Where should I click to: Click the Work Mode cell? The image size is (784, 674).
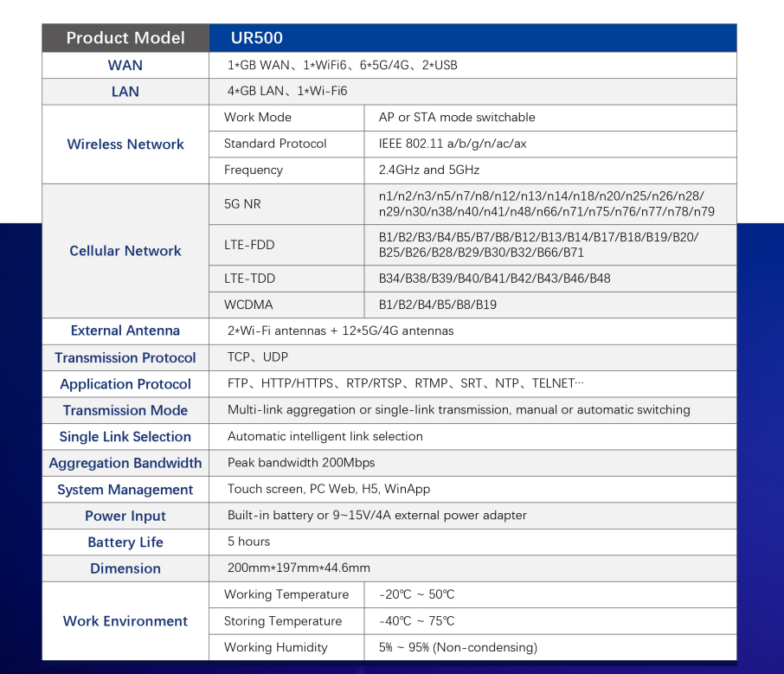pos(287,118)
